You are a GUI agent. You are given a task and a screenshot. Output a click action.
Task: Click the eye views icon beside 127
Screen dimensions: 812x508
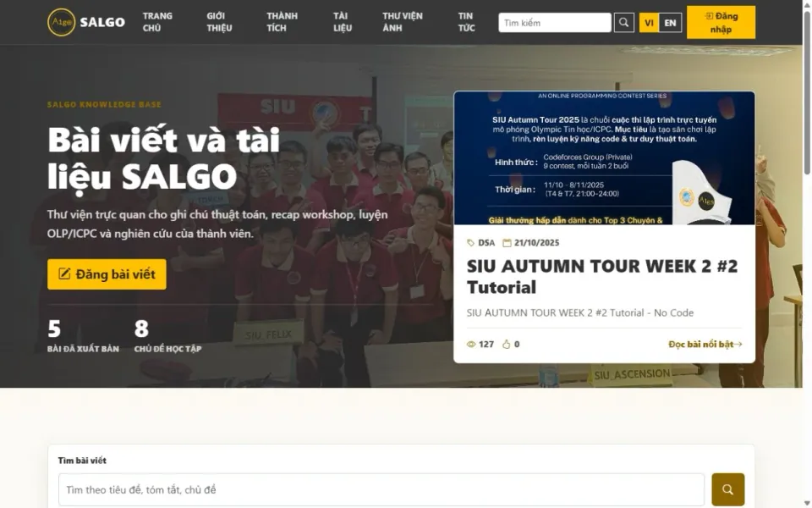point(471,345)
